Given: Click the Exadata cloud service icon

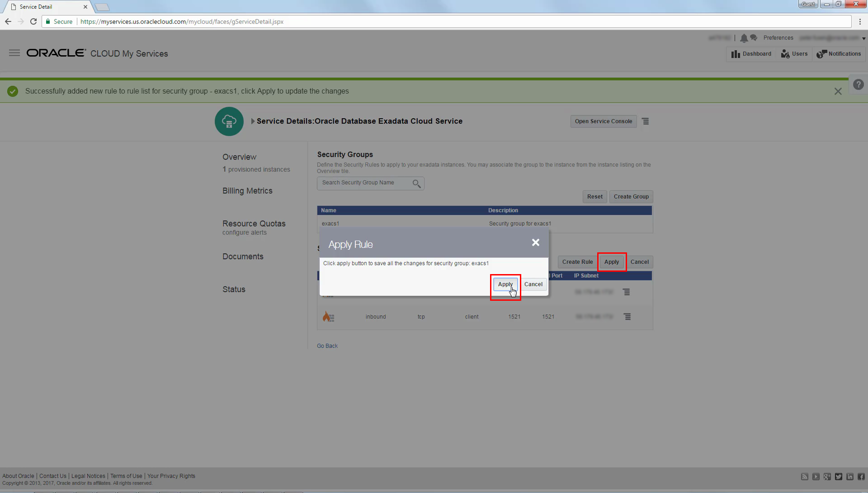Looking at the screenshot, I should [229, 121].
